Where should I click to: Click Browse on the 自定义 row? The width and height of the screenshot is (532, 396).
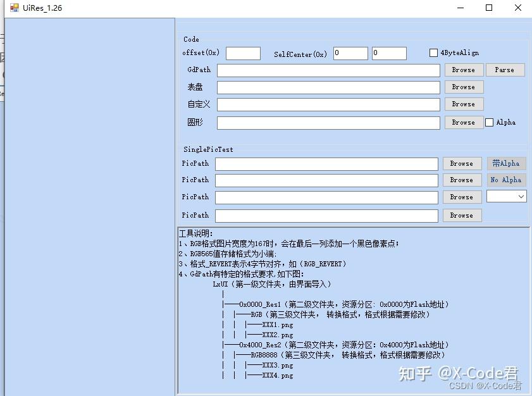464,104
